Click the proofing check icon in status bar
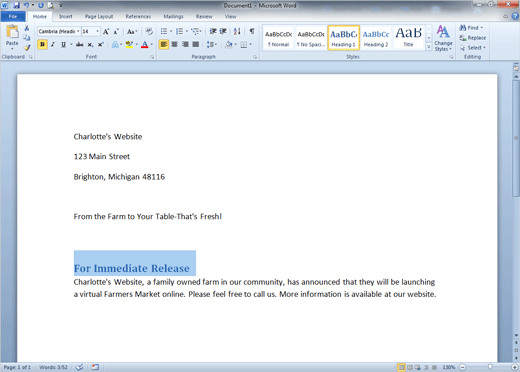Viewport: 520px width, 372px height. 79,367
